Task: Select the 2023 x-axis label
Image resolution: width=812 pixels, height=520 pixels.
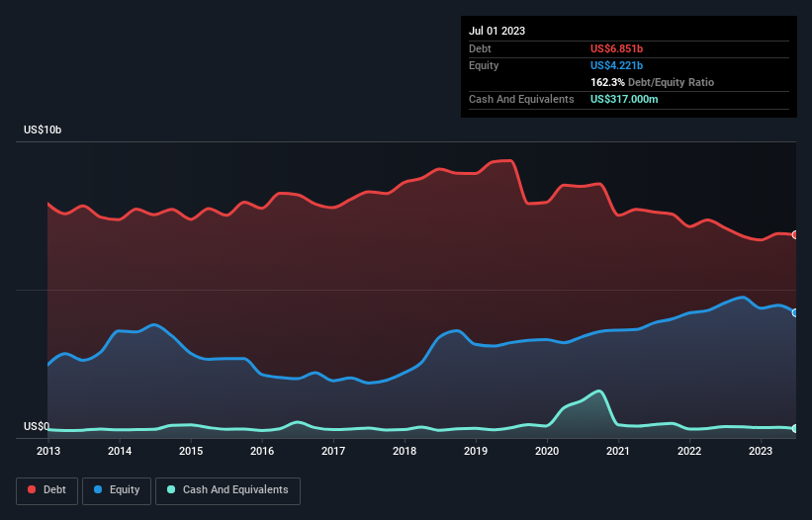Action: tap(761, 451)
